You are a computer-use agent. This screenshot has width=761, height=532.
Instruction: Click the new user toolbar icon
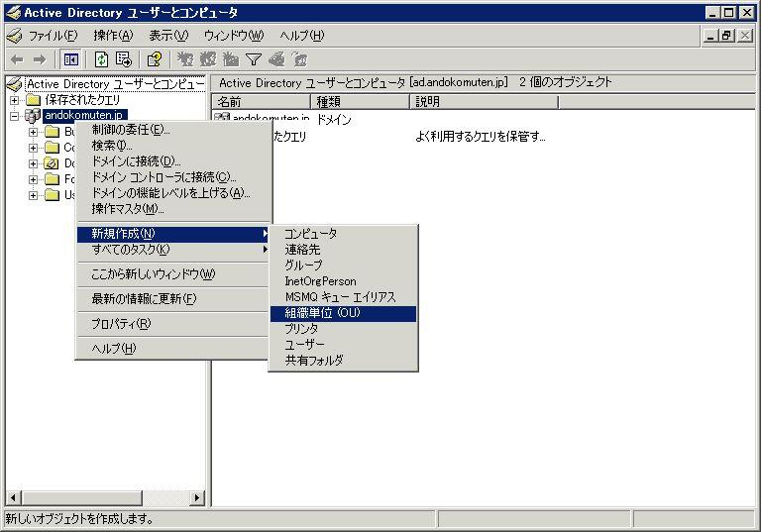[x=185, y=59]
